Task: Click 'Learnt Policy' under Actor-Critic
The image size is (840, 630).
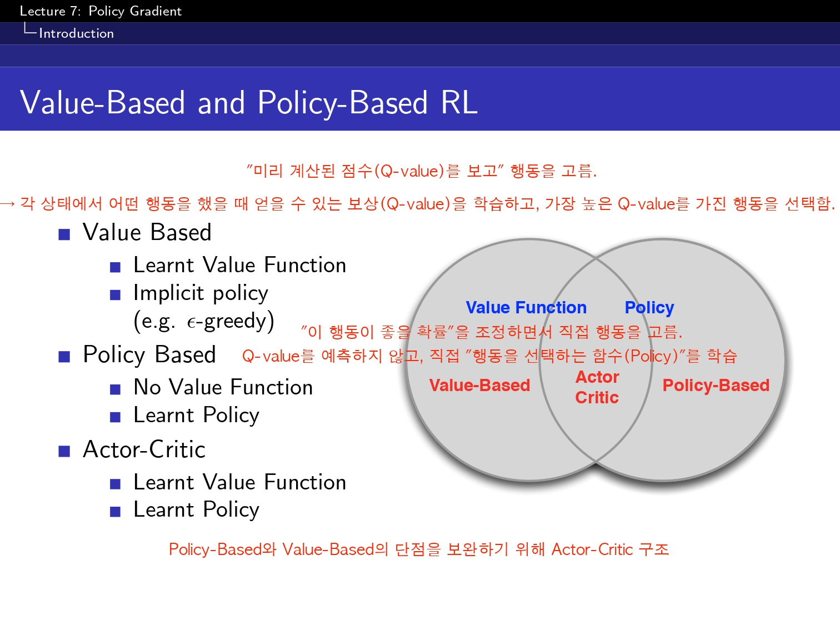Action: [197, 510]
